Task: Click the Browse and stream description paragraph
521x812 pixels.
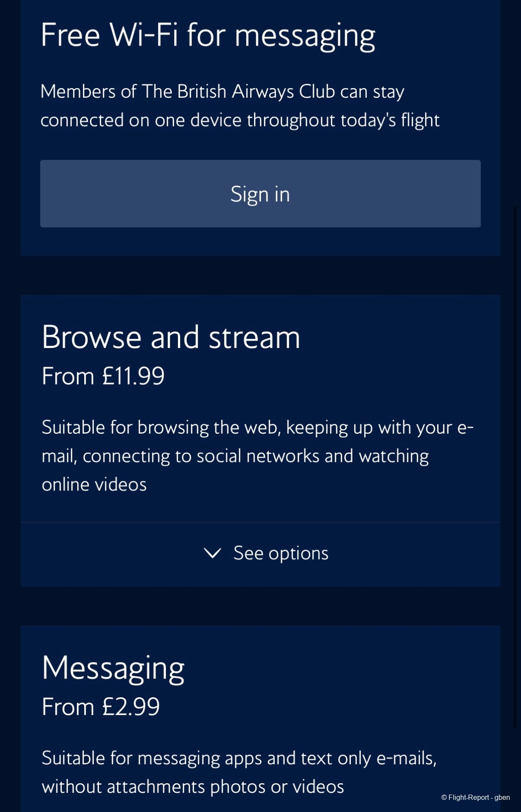Action: click(257, 456)
